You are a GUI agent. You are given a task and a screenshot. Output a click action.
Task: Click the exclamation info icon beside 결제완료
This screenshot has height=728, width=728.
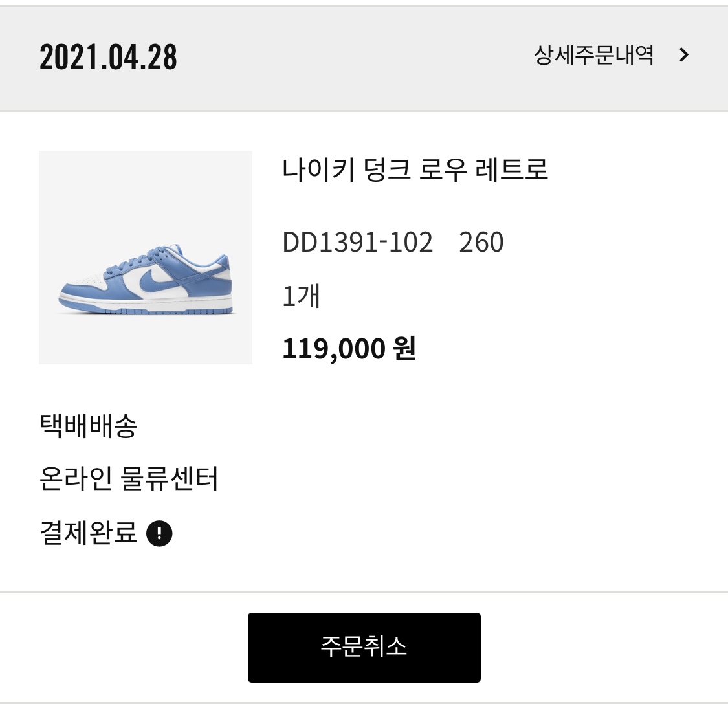159,533
